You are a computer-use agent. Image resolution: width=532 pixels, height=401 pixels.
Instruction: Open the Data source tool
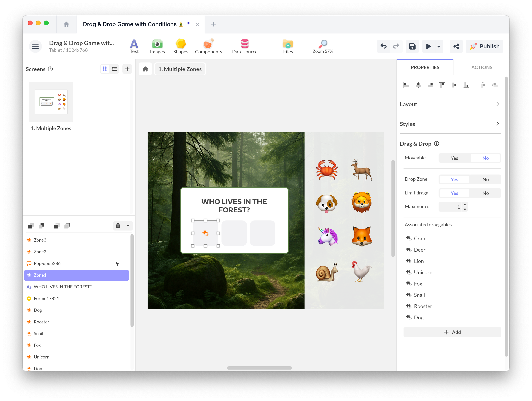pos(244,46)
